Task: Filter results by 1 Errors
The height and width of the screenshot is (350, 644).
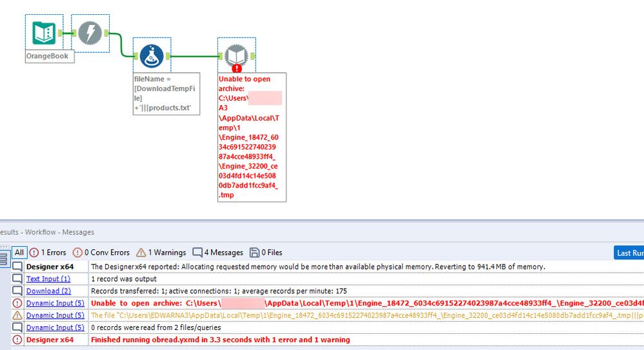Action: click(48, 252)
